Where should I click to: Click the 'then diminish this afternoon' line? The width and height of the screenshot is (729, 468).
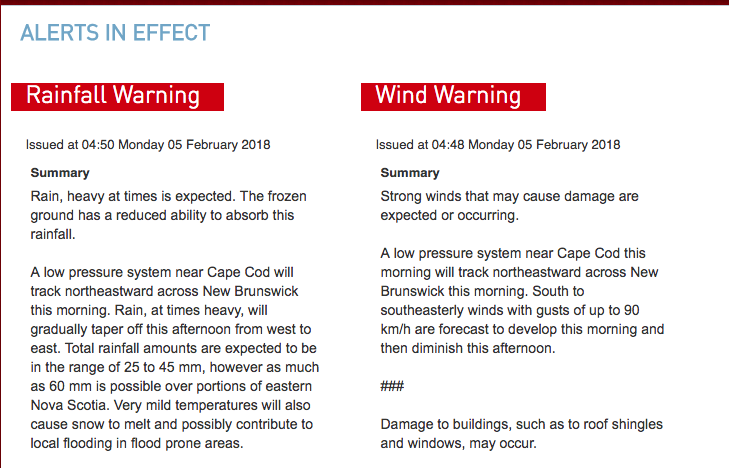tap(464, 348)
